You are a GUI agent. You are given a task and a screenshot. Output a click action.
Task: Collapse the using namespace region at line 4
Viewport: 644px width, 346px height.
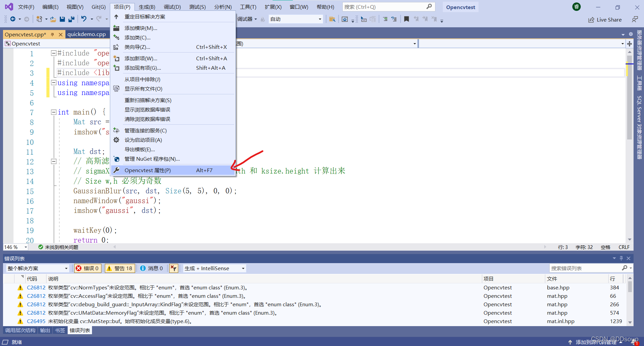pos(54,83)
